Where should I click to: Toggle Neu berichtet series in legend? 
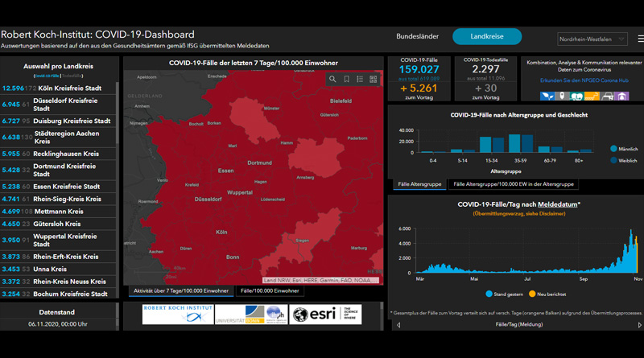(x=547, y=294)
